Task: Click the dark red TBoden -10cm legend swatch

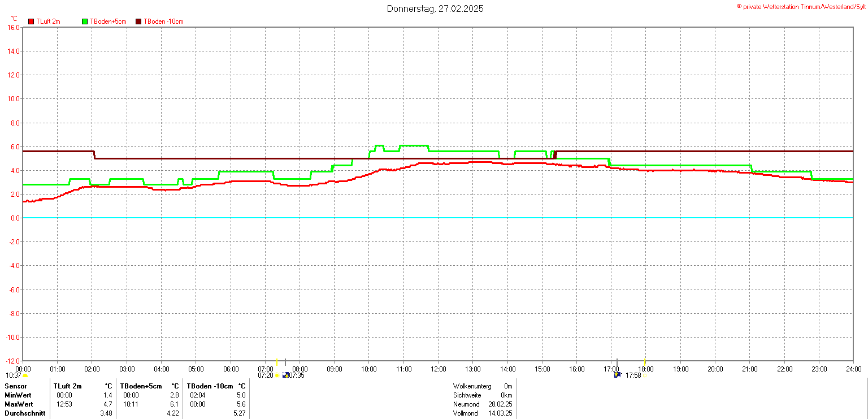Action: coord(138,21)
